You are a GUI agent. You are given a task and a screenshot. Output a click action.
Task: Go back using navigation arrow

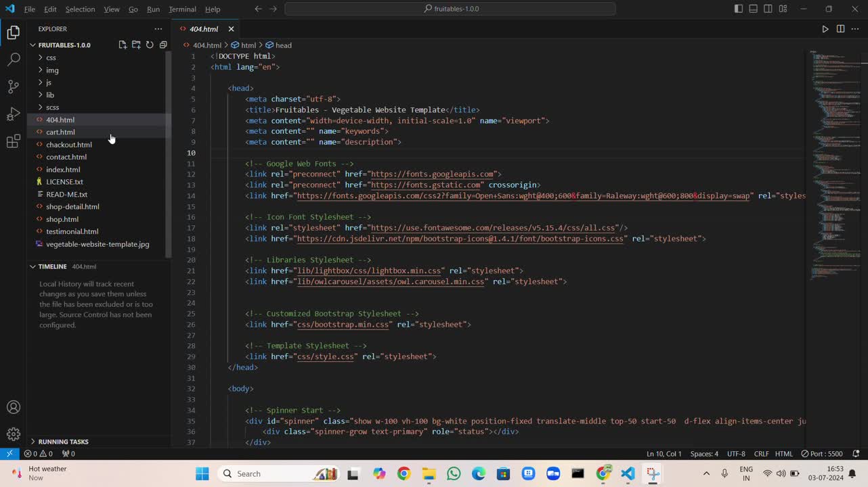coord(258,9)
